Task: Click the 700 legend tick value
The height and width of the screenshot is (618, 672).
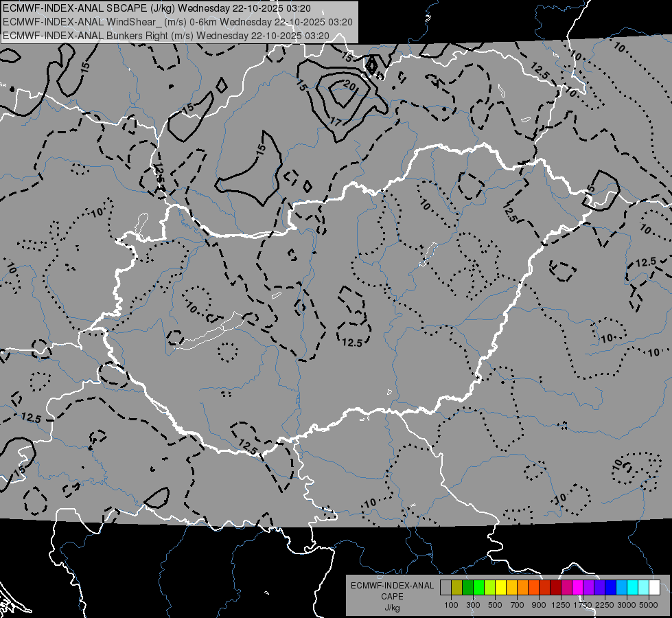Action: (518, 605)
